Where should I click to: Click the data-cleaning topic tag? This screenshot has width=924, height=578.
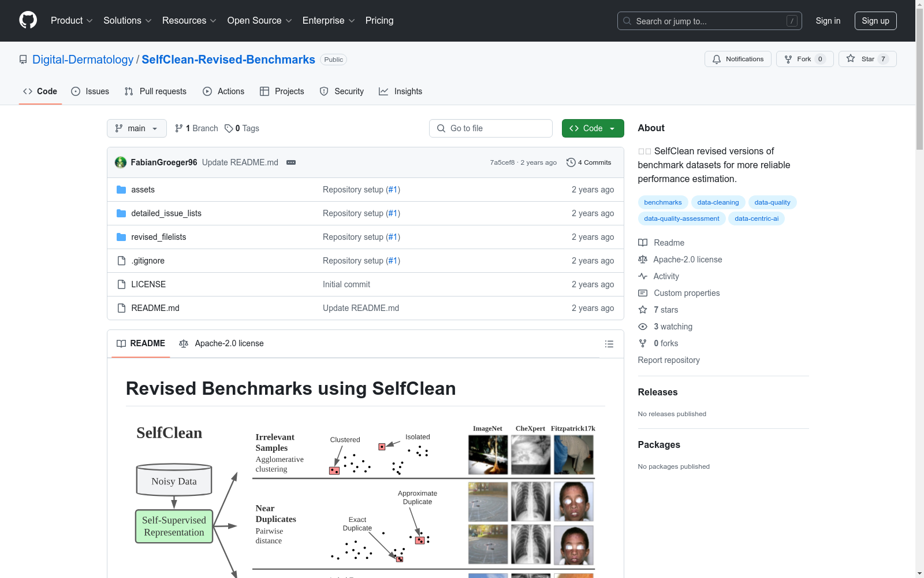click(x=718, y=202)
